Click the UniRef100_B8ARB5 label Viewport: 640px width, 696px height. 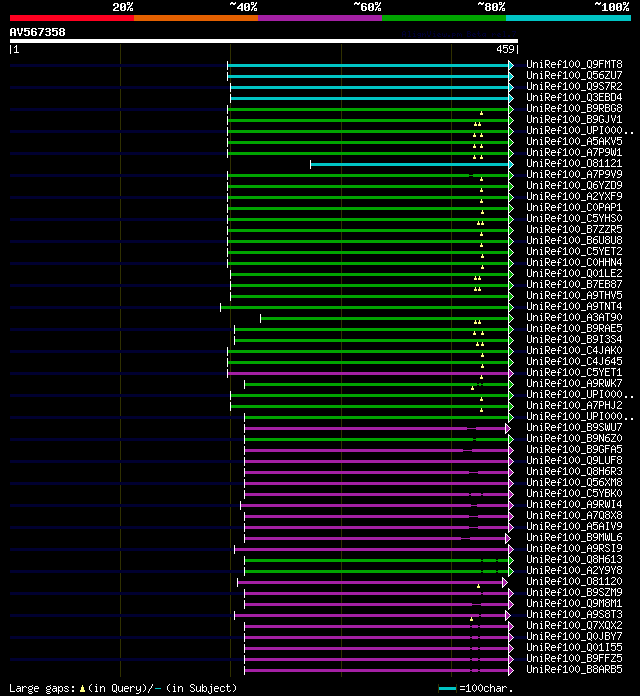[x=574, y=669]
